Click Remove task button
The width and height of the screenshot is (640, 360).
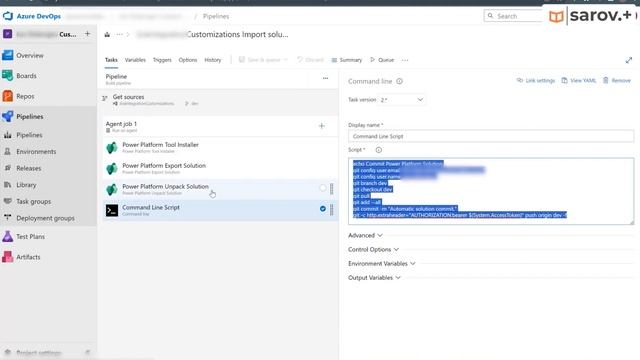tap(617, 80)
